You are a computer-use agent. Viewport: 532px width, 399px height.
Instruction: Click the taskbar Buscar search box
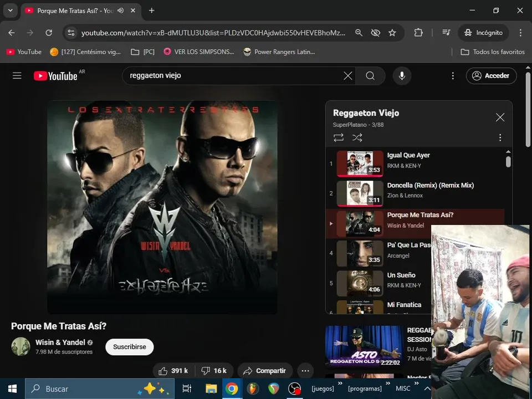[x=100, y=389]
